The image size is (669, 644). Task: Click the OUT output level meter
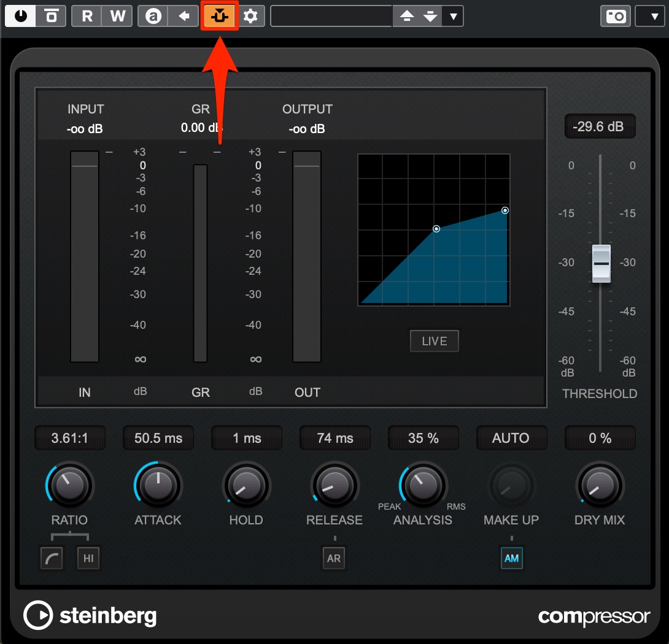tap(307, 256)
